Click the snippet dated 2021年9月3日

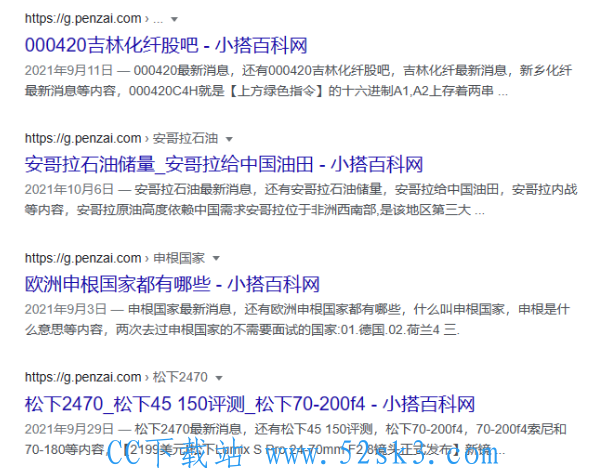click(x=297, y=319)
